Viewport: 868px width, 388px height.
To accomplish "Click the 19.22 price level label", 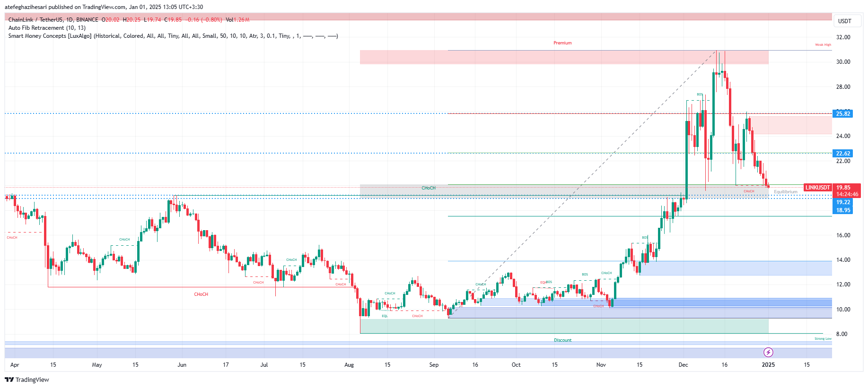I will point(843,202).
